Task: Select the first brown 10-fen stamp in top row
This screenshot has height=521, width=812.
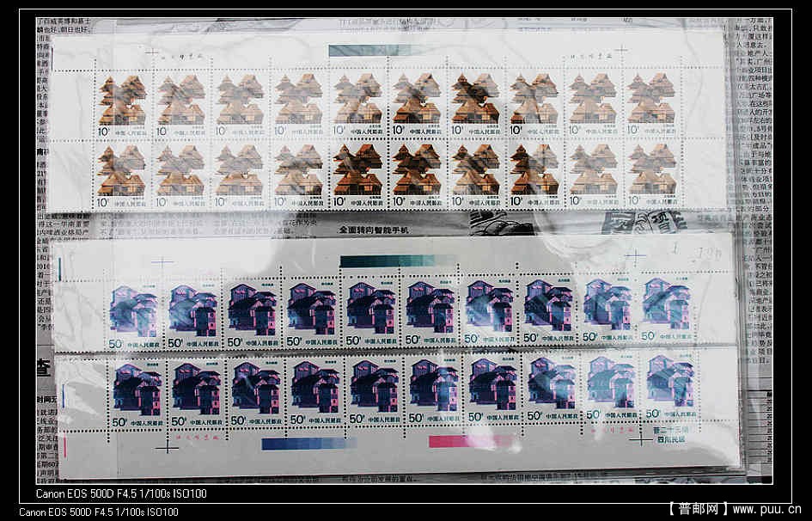Action: coord(121,104)
